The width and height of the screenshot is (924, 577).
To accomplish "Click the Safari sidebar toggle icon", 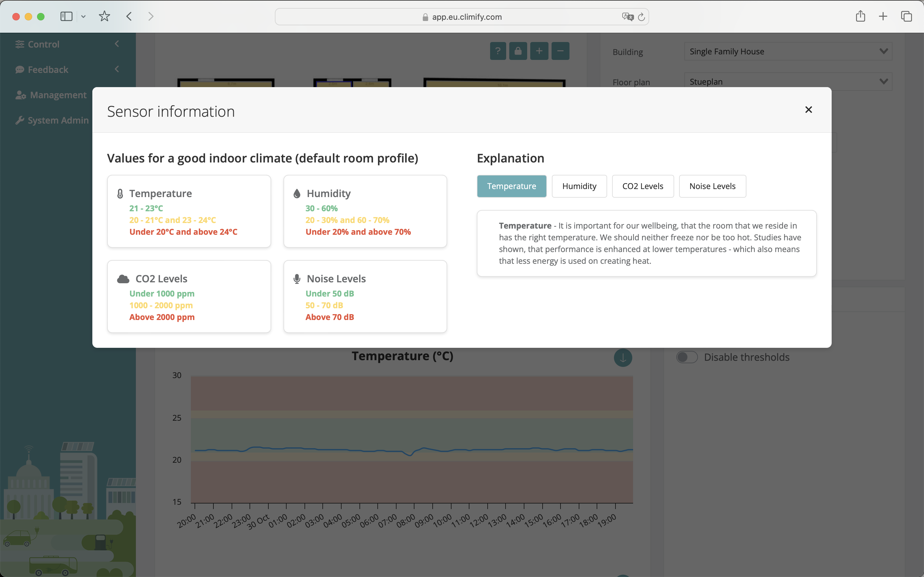I will pos(66,16).
